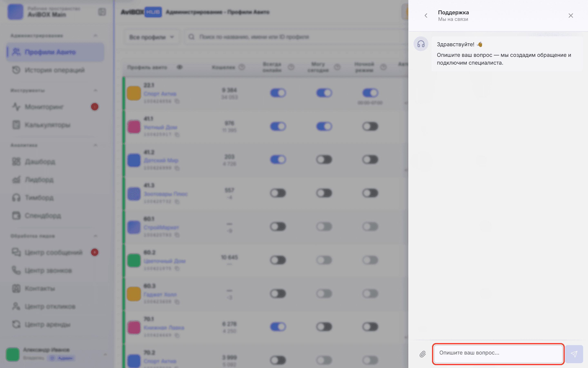Go to Дашборд in the sidebar
The height and width of the screenshot is (368, 588).
click(x=55, y=162)
